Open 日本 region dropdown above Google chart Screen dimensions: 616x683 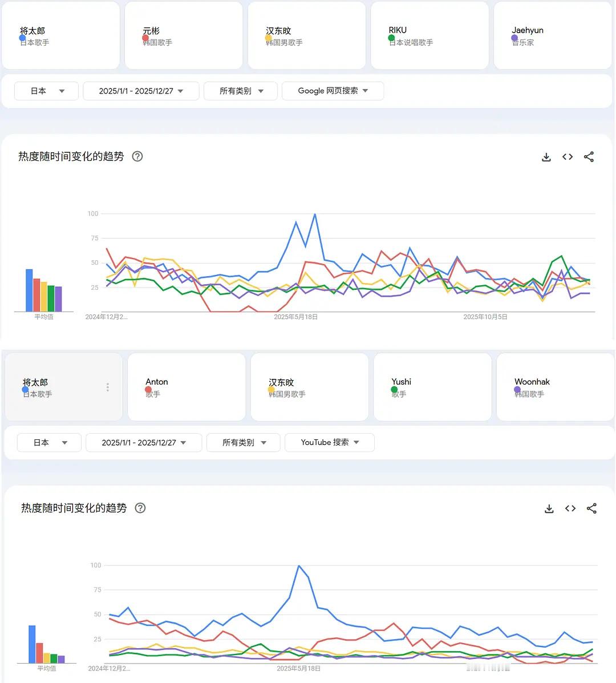(47, 91)
